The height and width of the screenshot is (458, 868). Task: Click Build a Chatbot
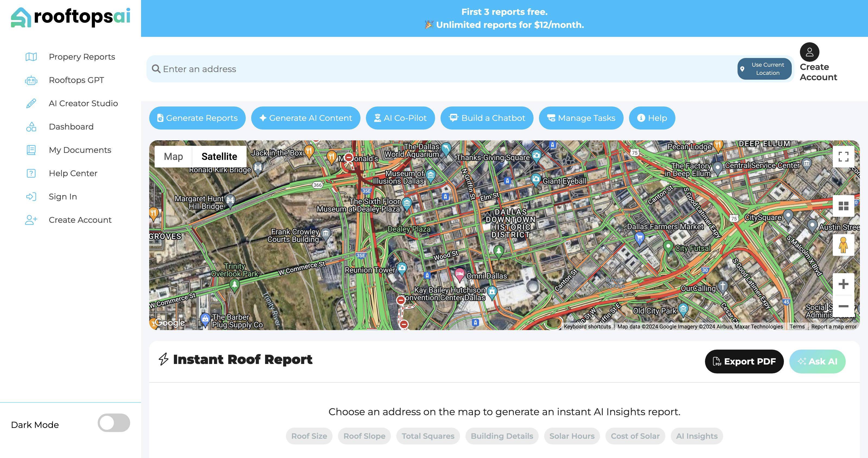pyautogui.click(x=487, y=118)
